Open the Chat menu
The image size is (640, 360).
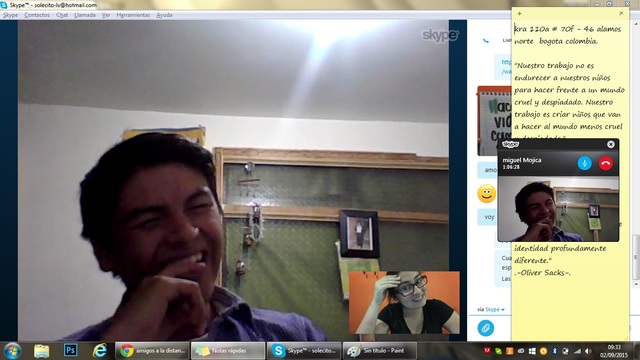coord(62,15)
